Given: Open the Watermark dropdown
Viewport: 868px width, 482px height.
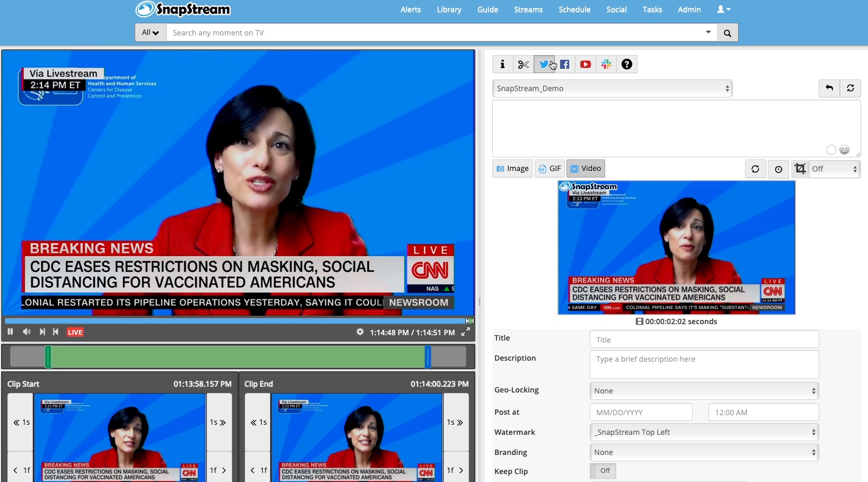Looking at the screenshot, I should coord(703,432).
